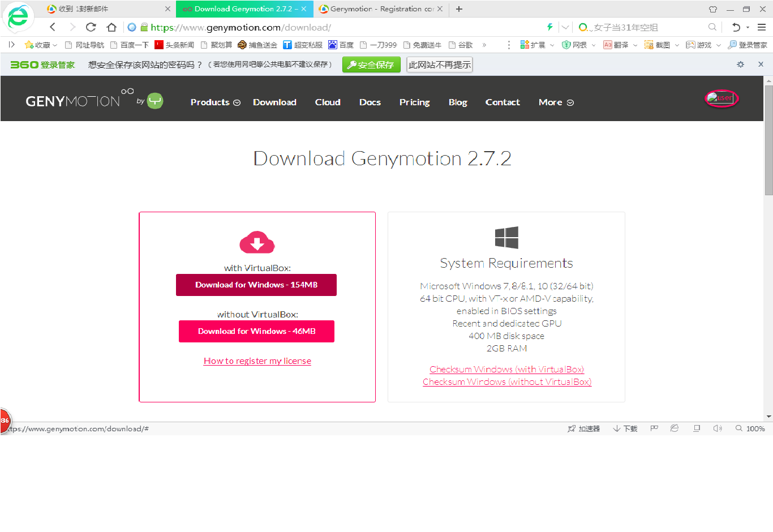Click the lightning speed-mode icon in address bar
Image resolution: width=773 pixels, height=532 pixels.
[x=549, y=27]
